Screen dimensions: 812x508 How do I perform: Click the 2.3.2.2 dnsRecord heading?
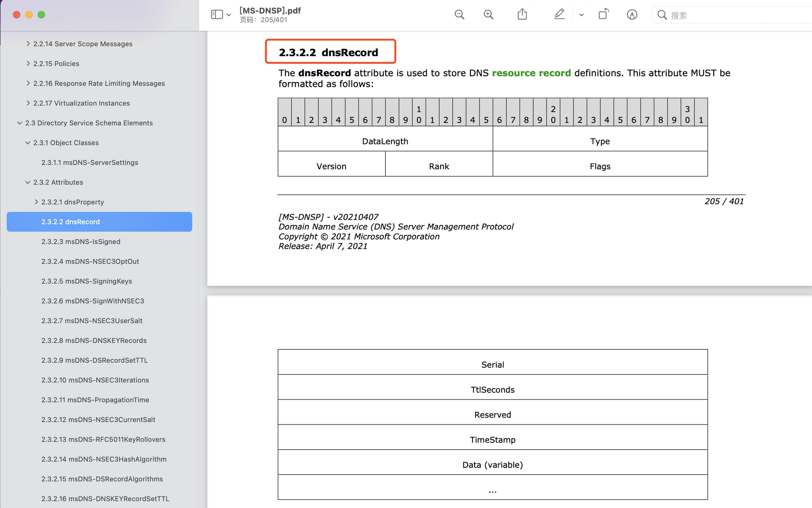coord(328,52)
